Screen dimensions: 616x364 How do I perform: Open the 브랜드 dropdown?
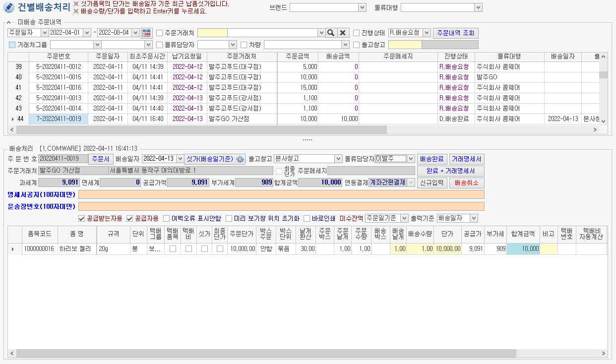tap(362, 7)
